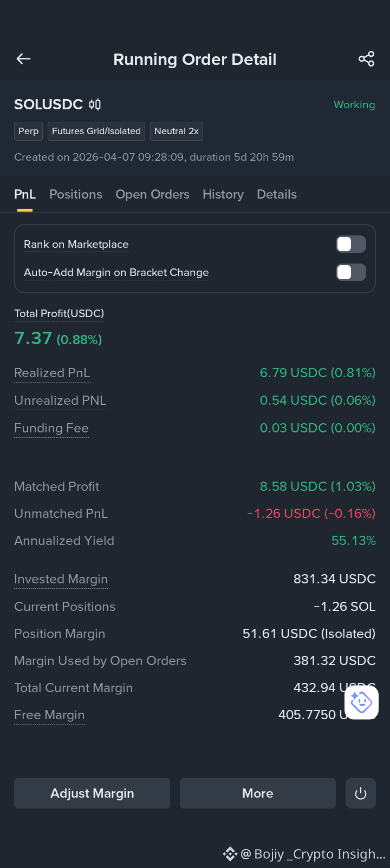
Task: Show info for Realized PnL label
Action: [52, 373]
